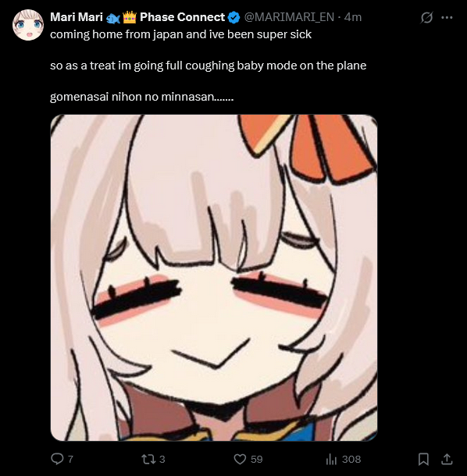Bookmark this post

(423, 459)
